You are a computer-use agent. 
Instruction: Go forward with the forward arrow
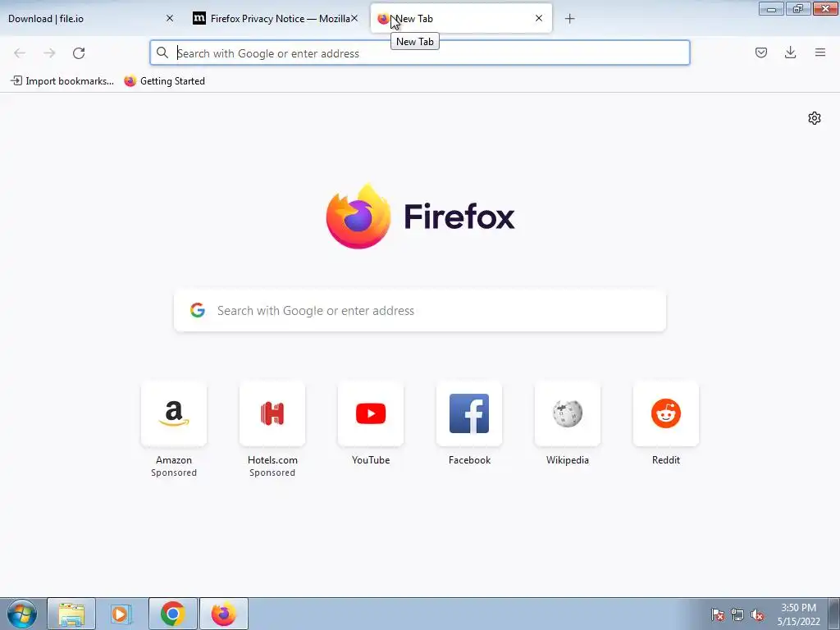pos(49,53)
